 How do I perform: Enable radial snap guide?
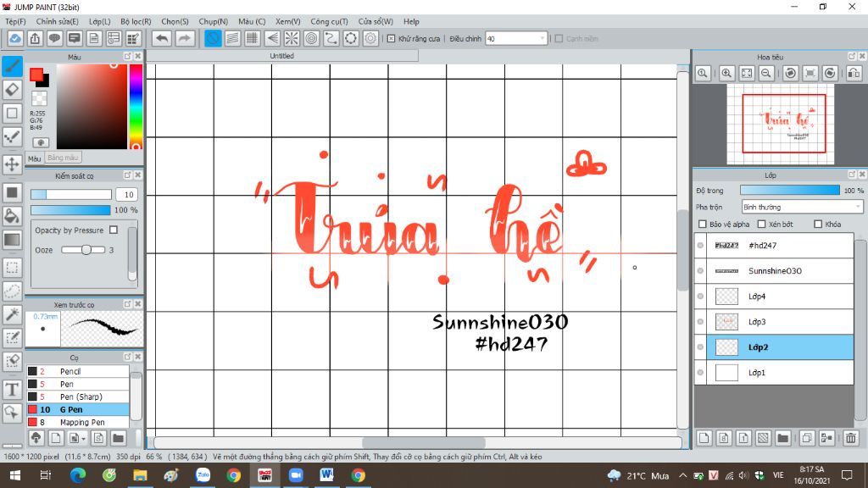click(292, 38)
